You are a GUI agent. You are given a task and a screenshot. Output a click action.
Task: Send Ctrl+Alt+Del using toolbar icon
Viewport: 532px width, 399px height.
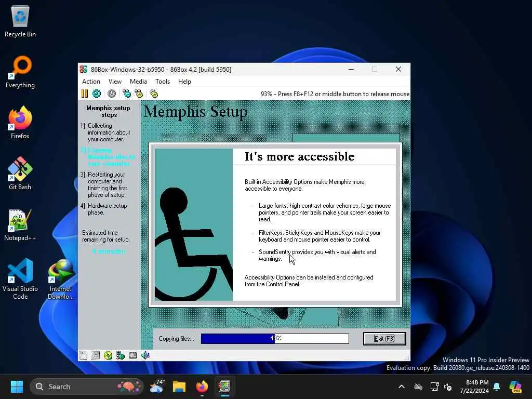127,94
